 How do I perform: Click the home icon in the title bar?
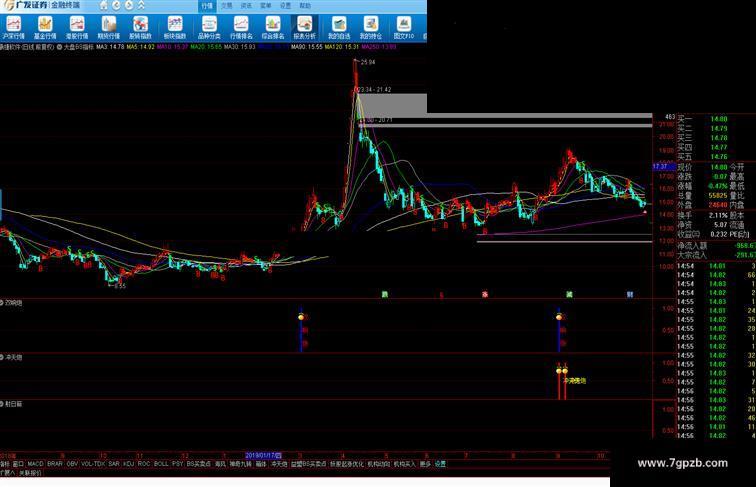(x=104, y=5)
